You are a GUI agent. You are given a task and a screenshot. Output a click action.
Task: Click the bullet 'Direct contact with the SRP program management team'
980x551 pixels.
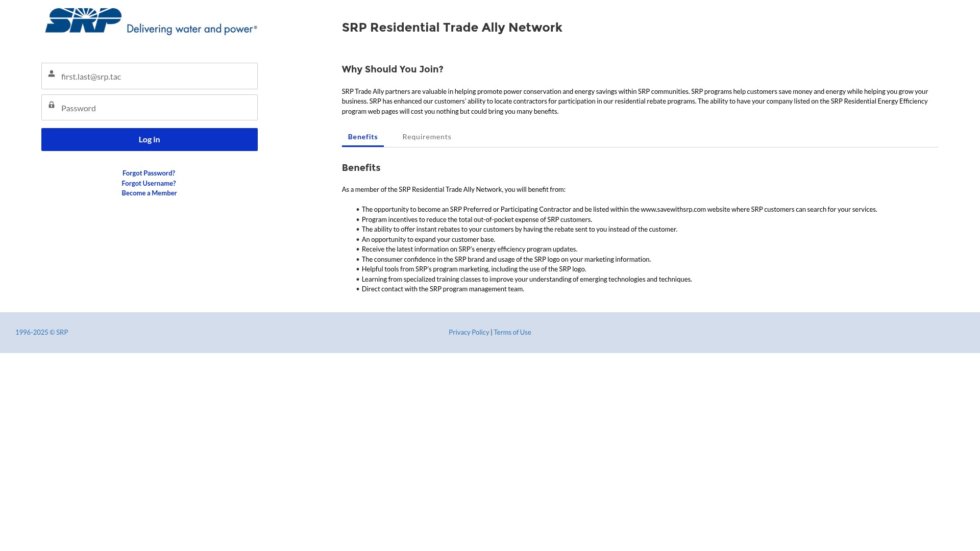pos(443,289)
